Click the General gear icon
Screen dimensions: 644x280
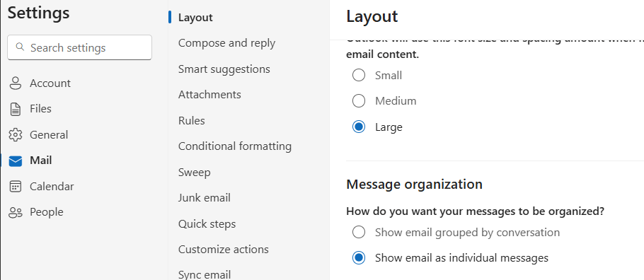point(15,134)
